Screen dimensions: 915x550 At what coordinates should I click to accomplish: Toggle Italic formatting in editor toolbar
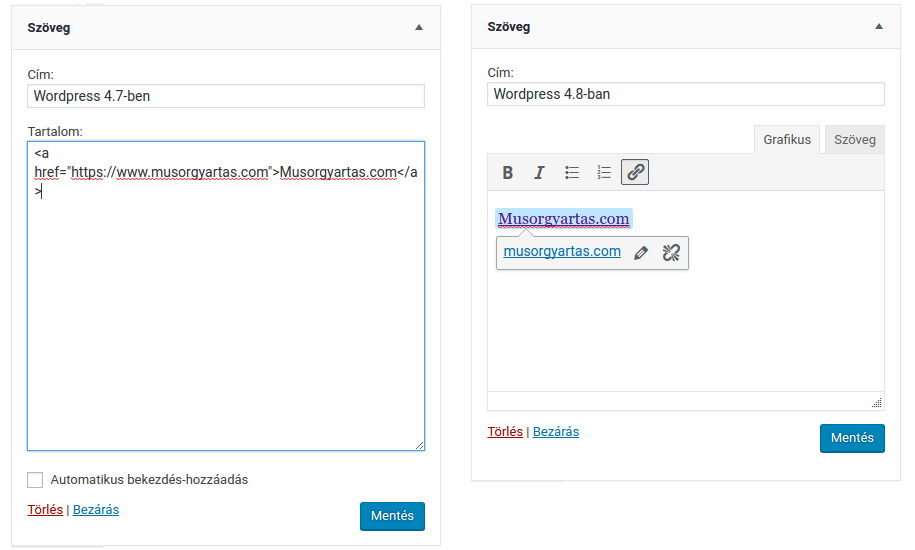[x=539, y=173]
